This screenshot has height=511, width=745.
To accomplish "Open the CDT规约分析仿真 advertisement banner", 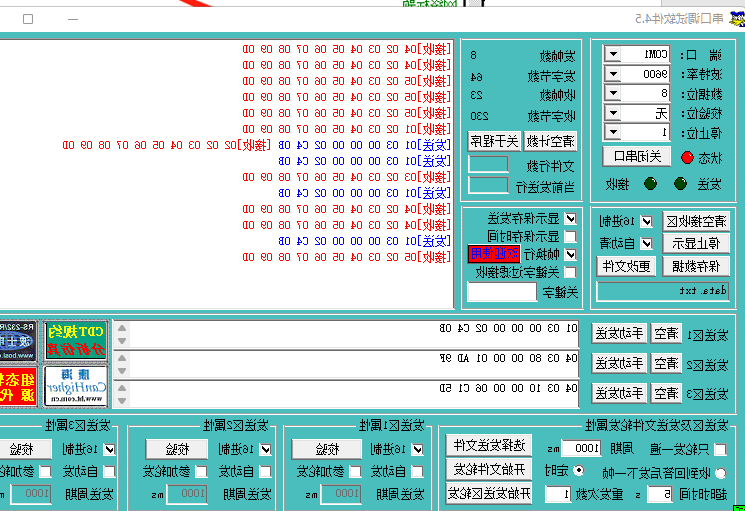I will coord(76,340).
